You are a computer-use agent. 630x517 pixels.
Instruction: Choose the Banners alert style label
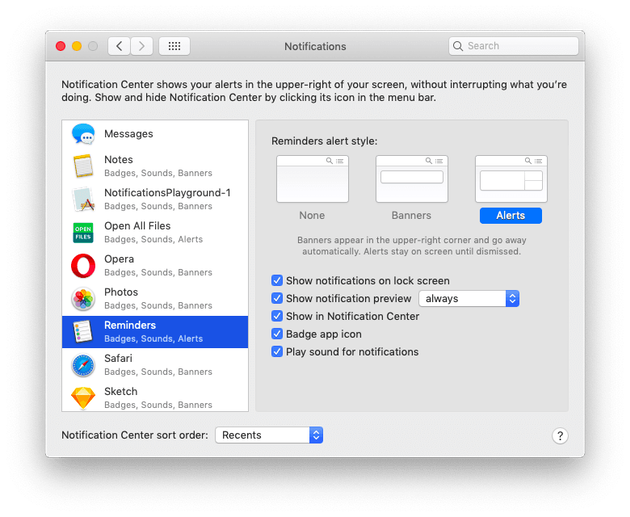point(411,215)
